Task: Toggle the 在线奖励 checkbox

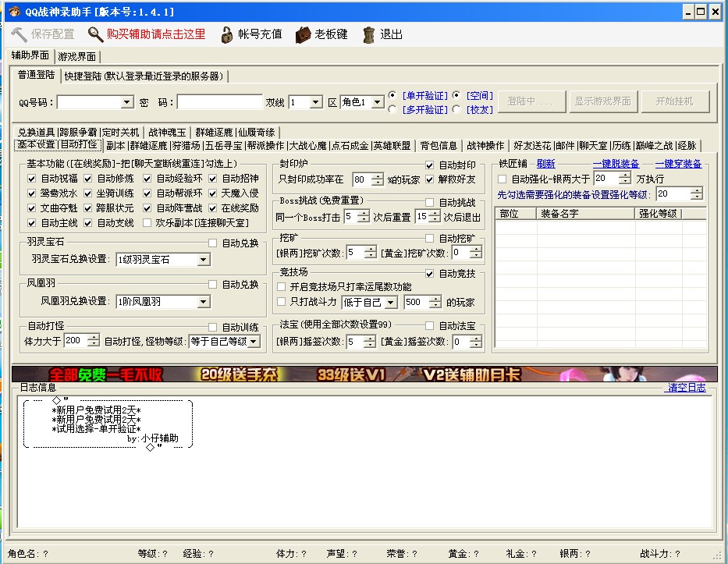Action: [213, 208]
